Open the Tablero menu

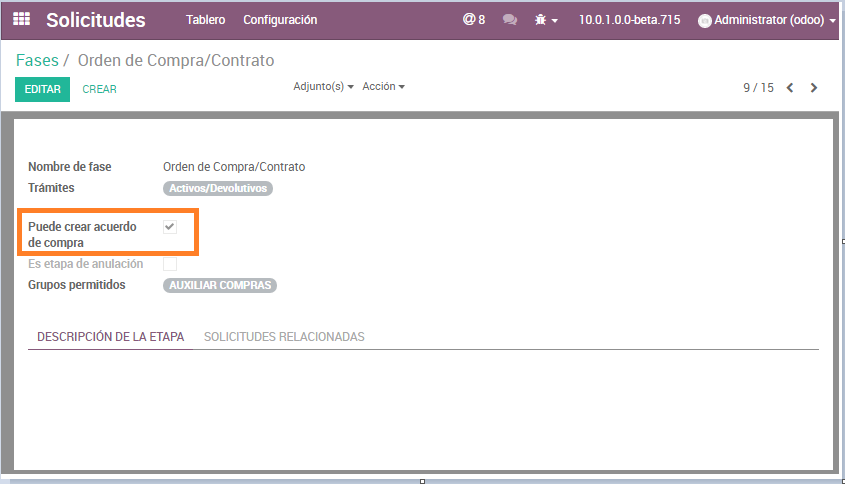tap(205, 20)
